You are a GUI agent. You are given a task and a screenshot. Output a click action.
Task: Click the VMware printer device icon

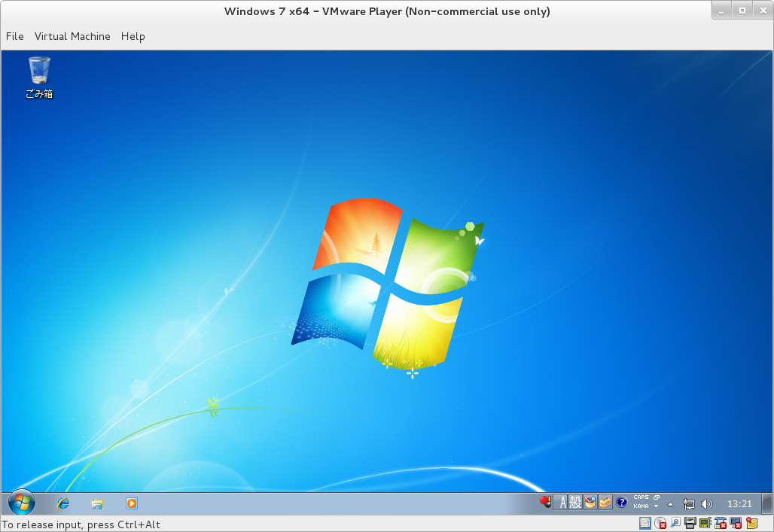pos(690,523)
